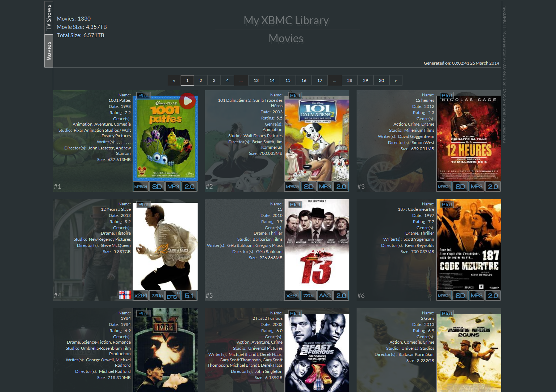Click 720p icon under movie 13

pyautogui.click(x=309, y=296)
